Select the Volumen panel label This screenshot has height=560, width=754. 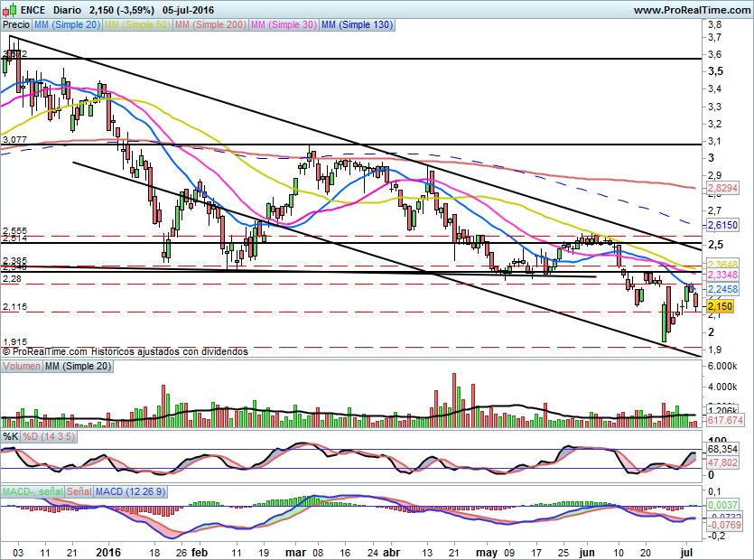[x=22, y=366]
